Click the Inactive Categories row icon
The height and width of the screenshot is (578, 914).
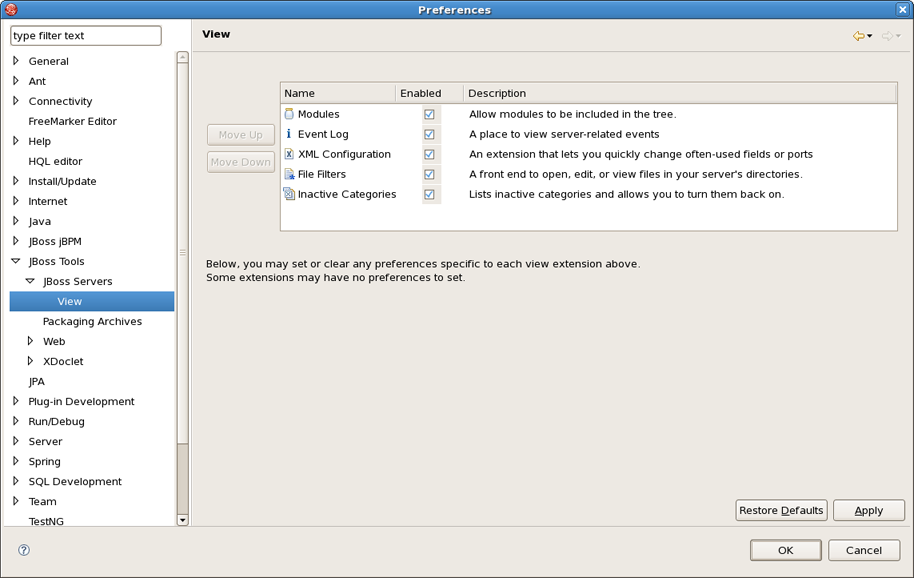pyautogui.click(x=289, y=194)
